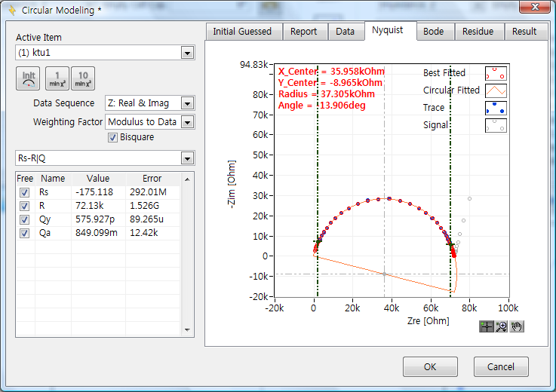Run 10 min chi-square iterations icon
Image resolution: width=556 pixels, height=392 pixels.
click(x=83, y=78)
